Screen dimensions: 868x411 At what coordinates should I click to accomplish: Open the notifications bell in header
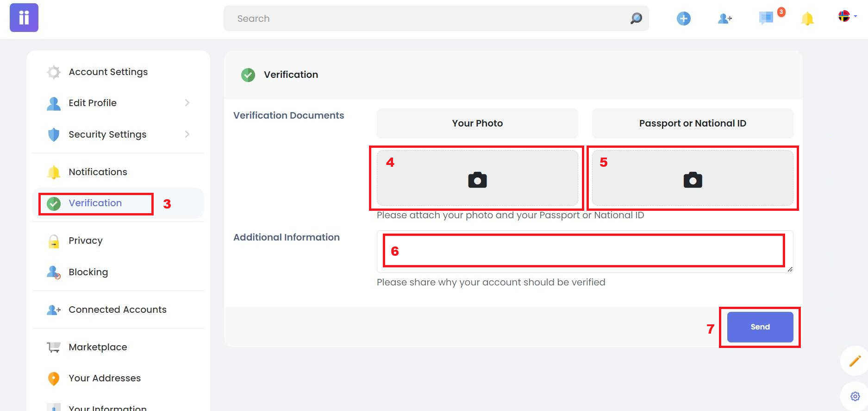click(x=807, y=19)
